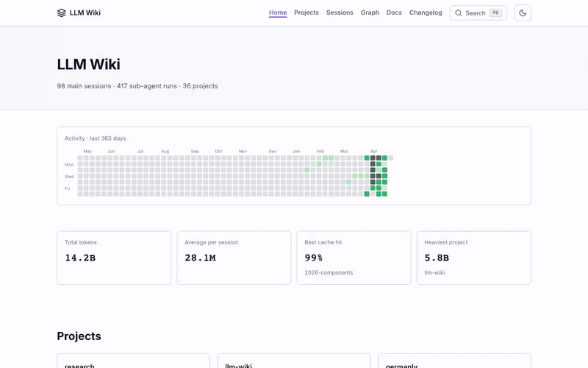The width and height of the screenshot is (588, 368).
Task: Click the LLM Wiki brand text in header
Action: coord(85,13)
